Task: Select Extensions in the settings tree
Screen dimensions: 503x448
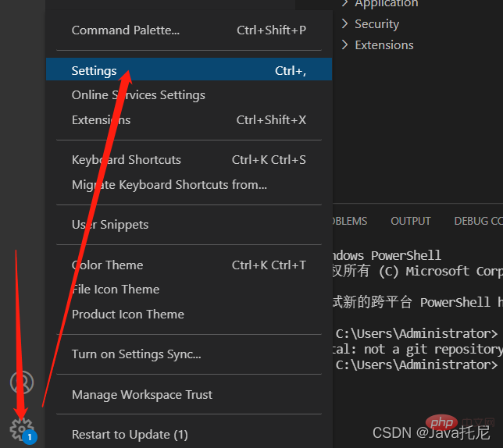Action: [384, 45]
